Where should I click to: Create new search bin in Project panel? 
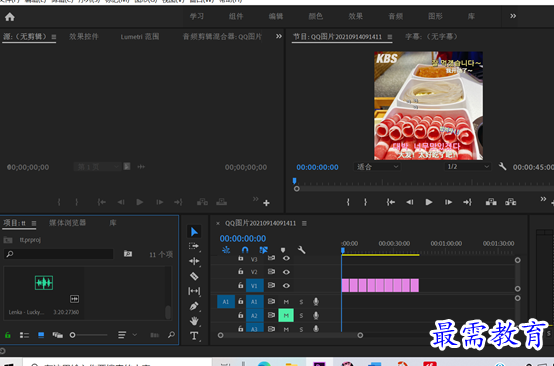[128, 254]
